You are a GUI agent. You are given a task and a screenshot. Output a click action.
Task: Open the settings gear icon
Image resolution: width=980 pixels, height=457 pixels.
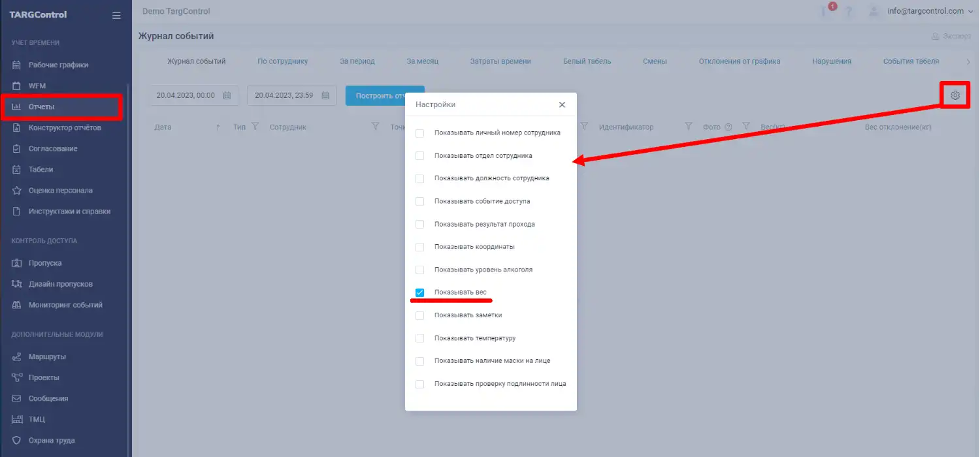pyautogui.click(x=955, y=95)
